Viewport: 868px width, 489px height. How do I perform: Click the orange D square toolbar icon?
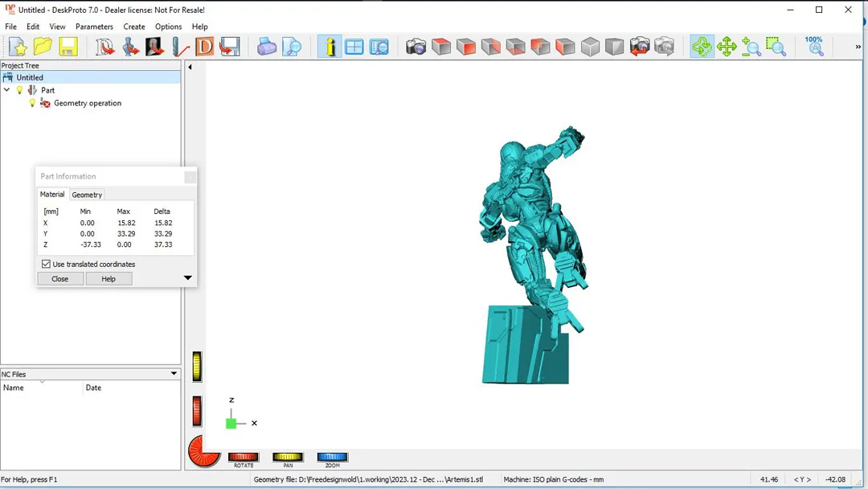[x=204, y=47]
